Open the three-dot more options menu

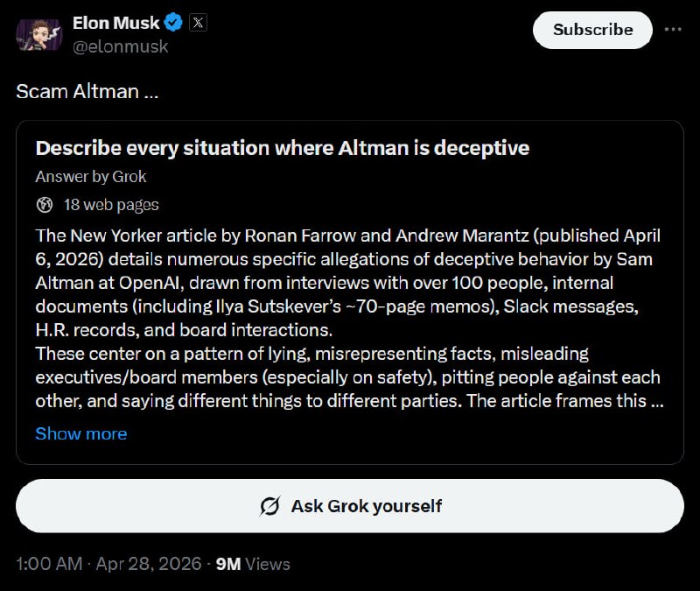(x=673, y=30)
